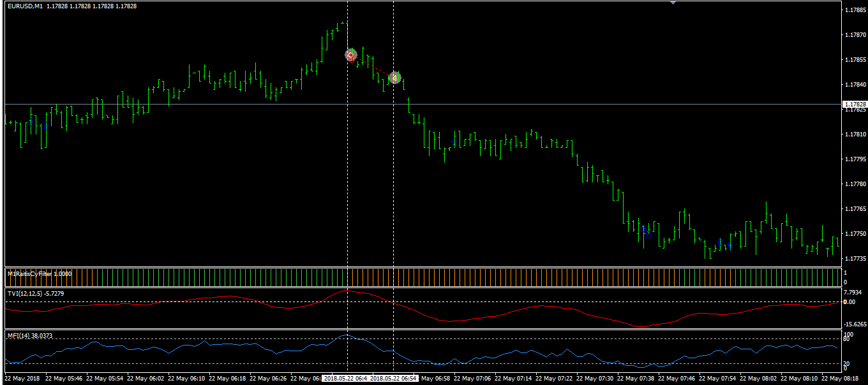Image resolution: width=868 pixels, height=385 pixels.
Task: Select the red dashed trade connection line
Action: coord(373,66)
